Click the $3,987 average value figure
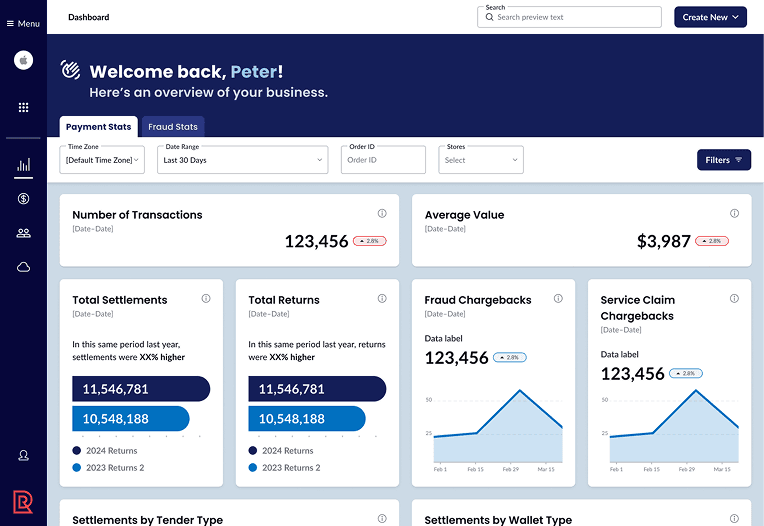Image resolution: width=764 pixels, height=526 pixels. 664,241
